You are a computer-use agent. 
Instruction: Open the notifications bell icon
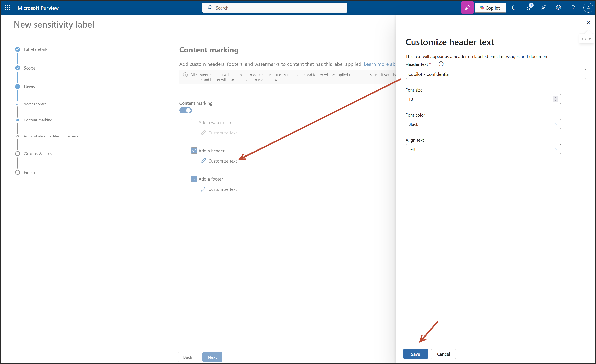coord(514,8)
